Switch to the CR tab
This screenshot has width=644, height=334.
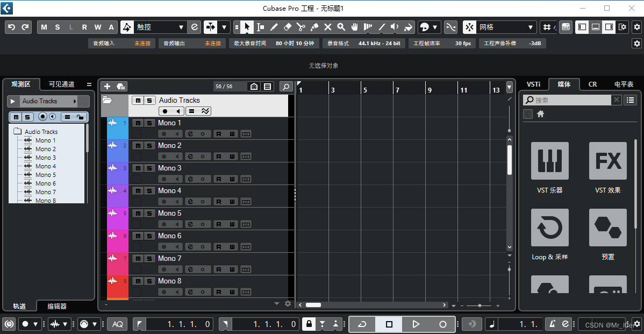pos(592,84)
